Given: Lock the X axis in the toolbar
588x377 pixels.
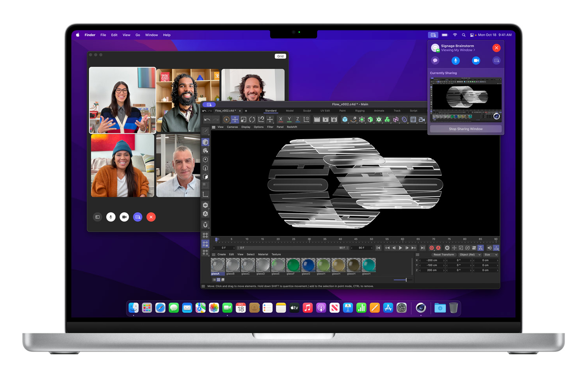Looking at the screenshot, I should click(280, 119).
